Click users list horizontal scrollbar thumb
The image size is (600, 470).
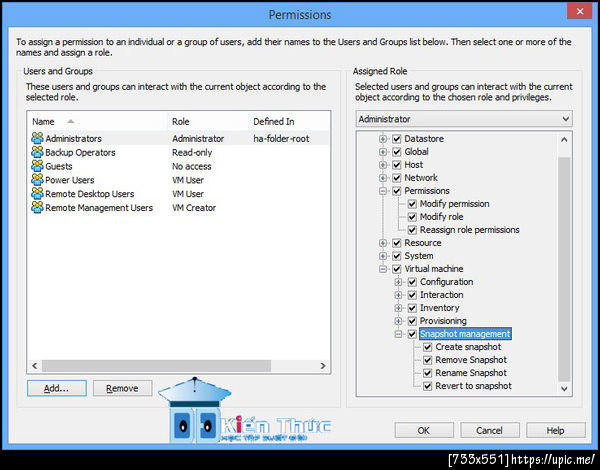(x=156, y=366)
